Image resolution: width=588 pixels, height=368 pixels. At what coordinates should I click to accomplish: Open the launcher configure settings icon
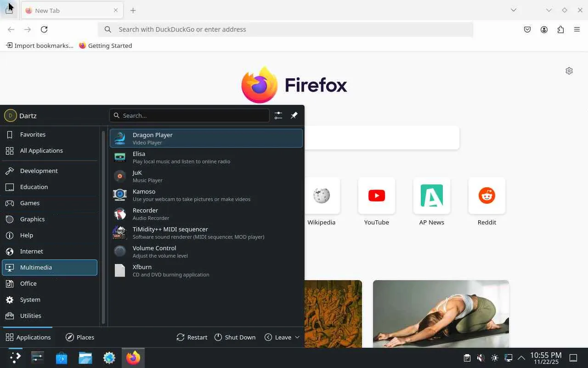[x=278, y=115]
